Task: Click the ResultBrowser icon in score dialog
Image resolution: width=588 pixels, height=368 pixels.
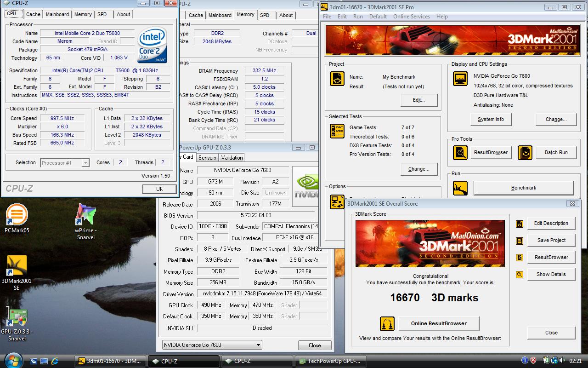Action: pos(519,258)
